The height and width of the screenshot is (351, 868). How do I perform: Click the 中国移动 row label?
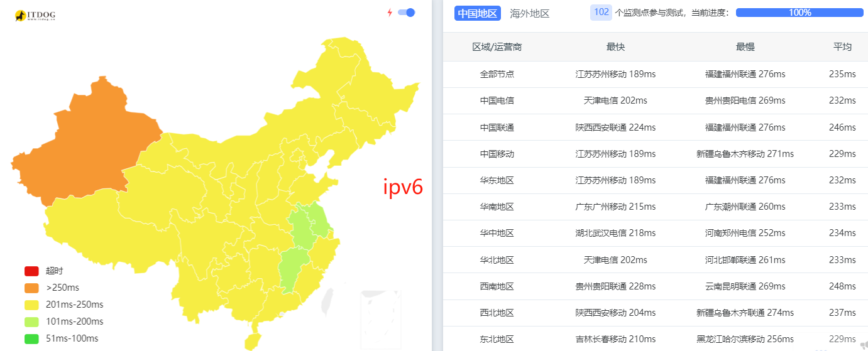click(497, 154)
